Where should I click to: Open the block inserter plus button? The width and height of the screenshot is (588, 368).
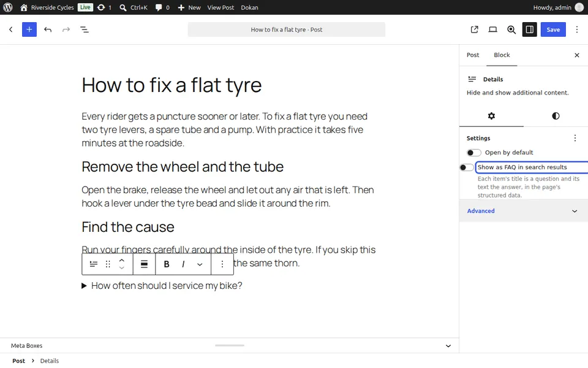[29, 29]
